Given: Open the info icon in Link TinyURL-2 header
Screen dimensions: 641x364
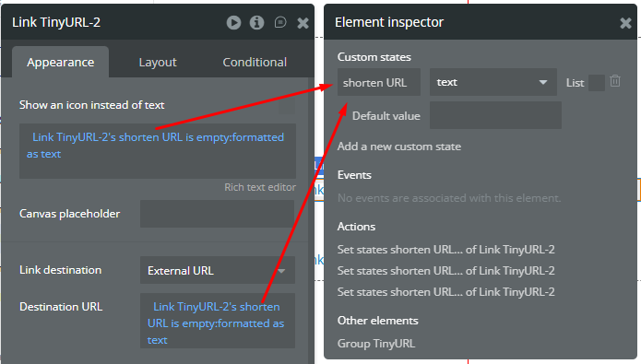Looking at the screenshot, I should [256, 22].
